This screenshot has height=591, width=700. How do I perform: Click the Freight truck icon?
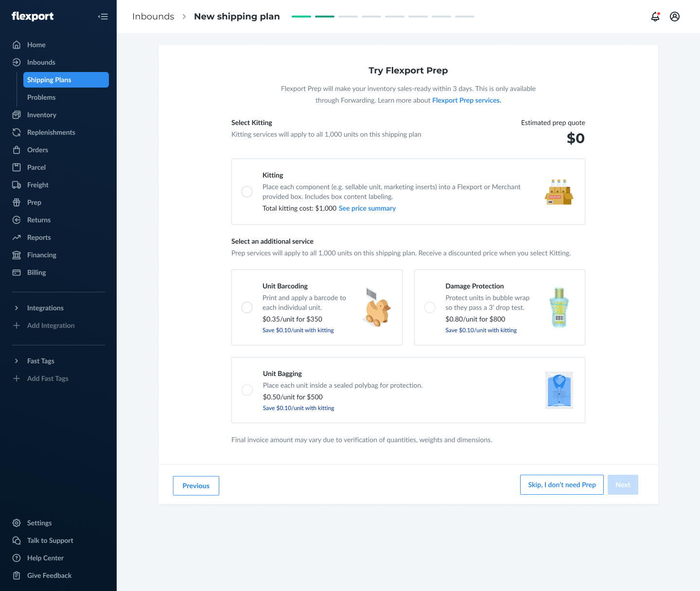click(17, 185)
